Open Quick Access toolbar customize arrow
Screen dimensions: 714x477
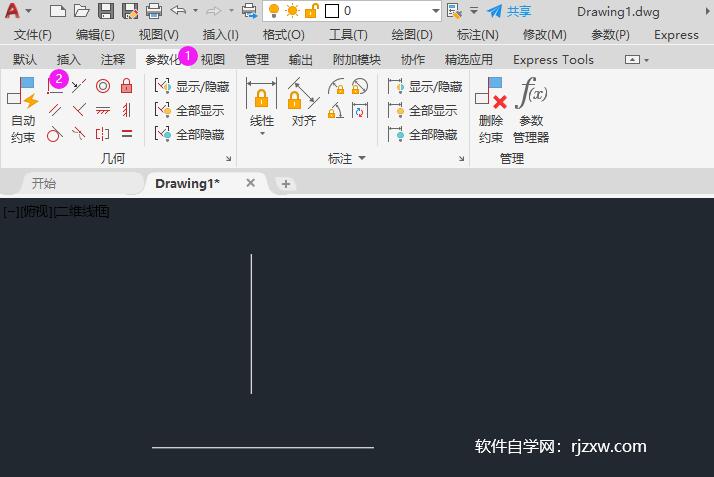474,10
